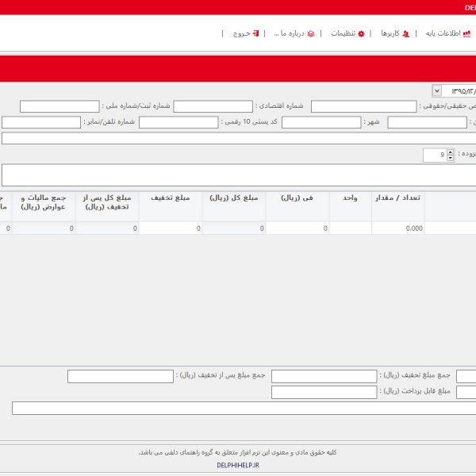The width and height of the screenshot is (476, 476).
Task: Open the date dropdown arrow
Action: click(437, 91)
